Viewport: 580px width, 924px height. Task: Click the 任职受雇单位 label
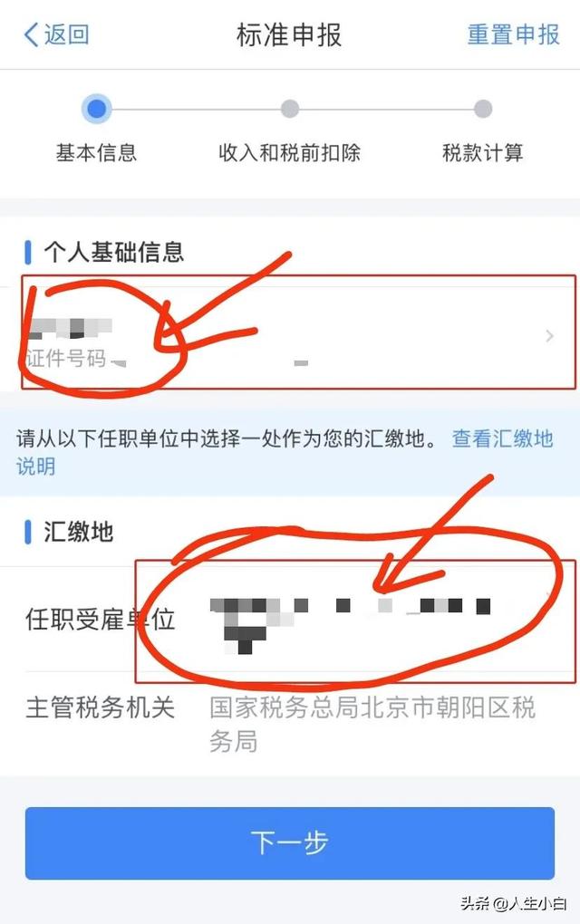tap(101, 620)
